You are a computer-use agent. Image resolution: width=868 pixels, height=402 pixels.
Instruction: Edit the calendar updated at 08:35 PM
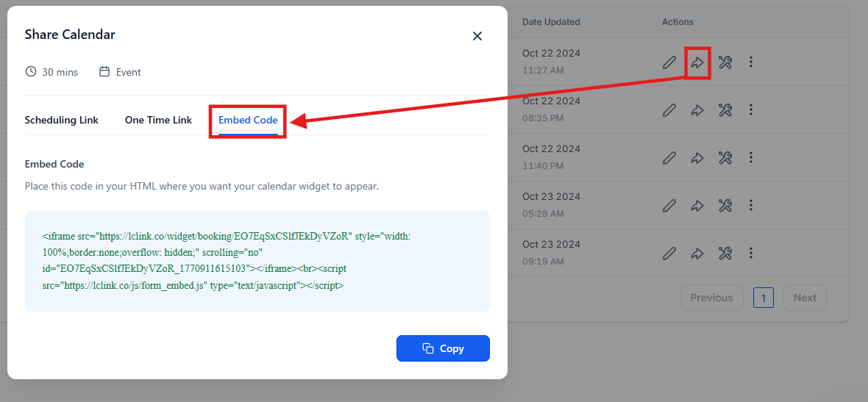(669, 110)
